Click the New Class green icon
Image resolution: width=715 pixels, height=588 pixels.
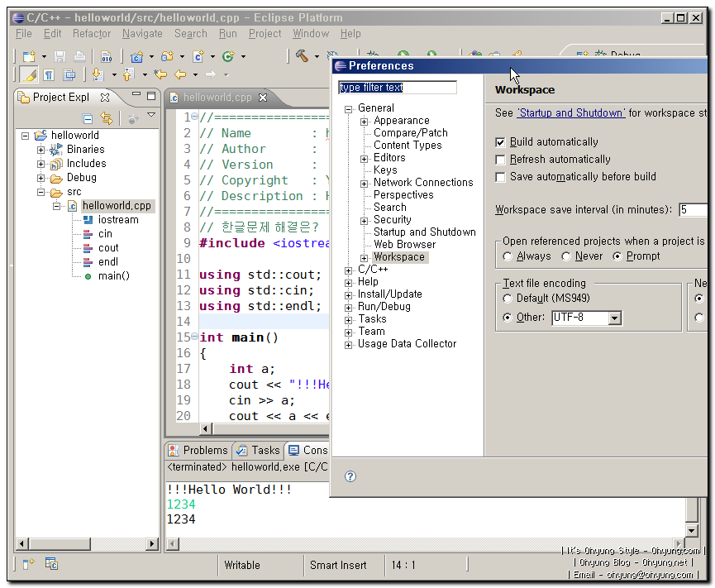[x=228, y=56]
